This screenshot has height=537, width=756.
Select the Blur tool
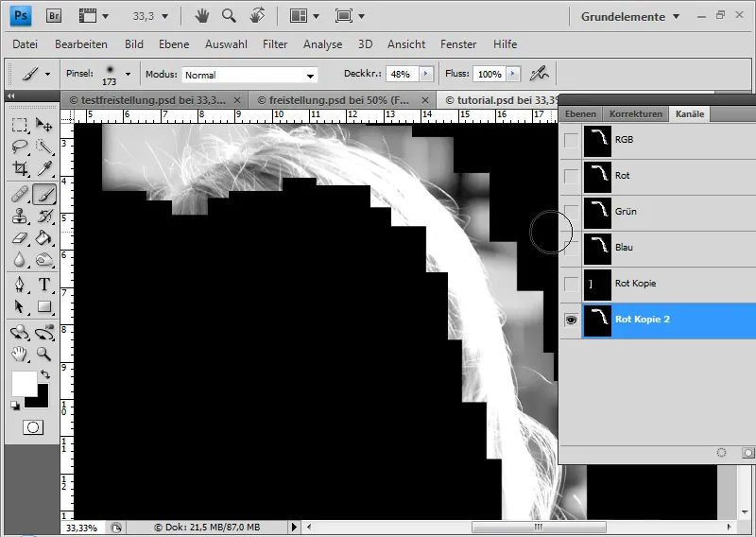[19, 260]
